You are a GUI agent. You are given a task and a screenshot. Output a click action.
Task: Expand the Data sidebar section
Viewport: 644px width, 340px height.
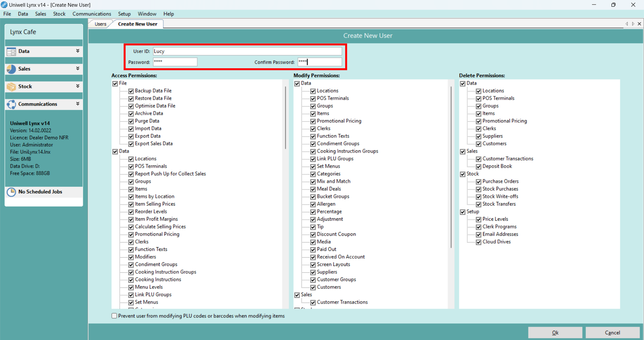tap(78, 51)
